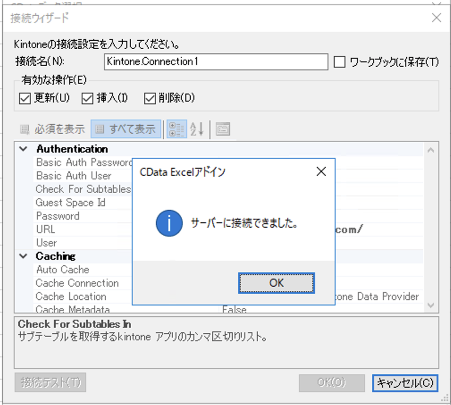Viewport: 451px width, 405px height.
Task: Select the Basic Auth User property
Action: pos(74,176)
